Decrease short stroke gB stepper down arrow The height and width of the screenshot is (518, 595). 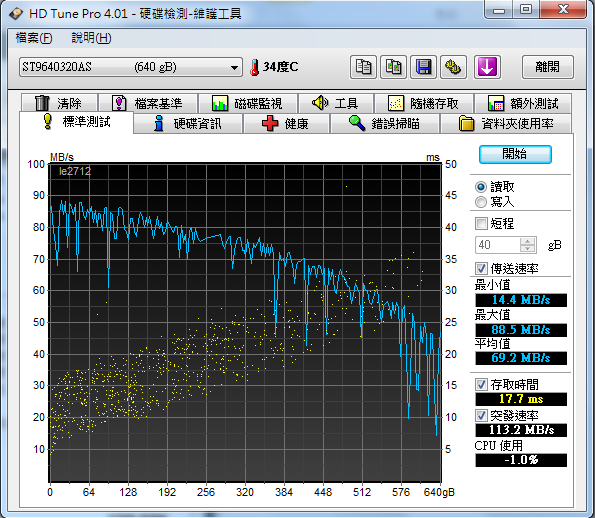tap(527, 249)
